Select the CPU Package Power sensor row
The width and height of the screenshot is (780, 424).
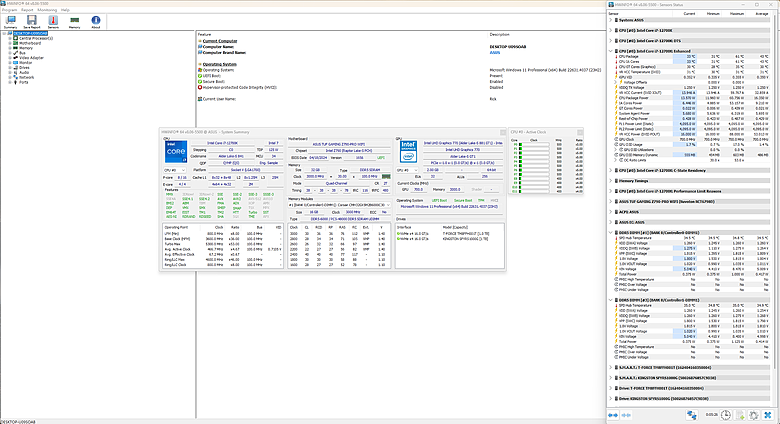(691, 98)
